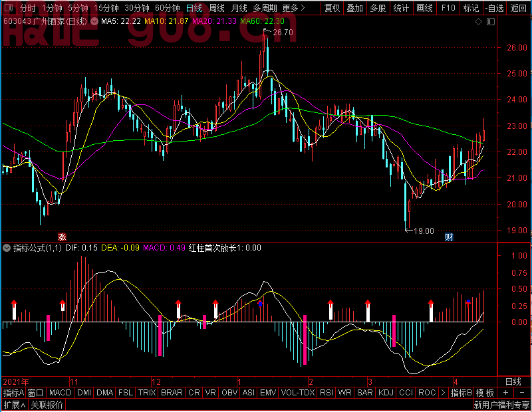Click the 模板 template button
This screenshot has height=412, width=532.
click(x=485, y=393)
